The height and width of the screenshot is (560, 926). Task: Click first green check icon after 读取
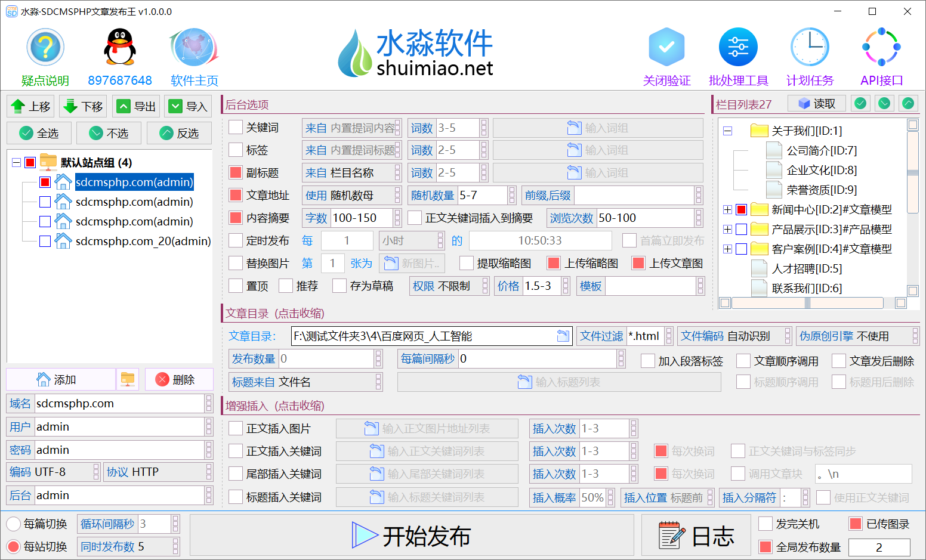point(860,104)
